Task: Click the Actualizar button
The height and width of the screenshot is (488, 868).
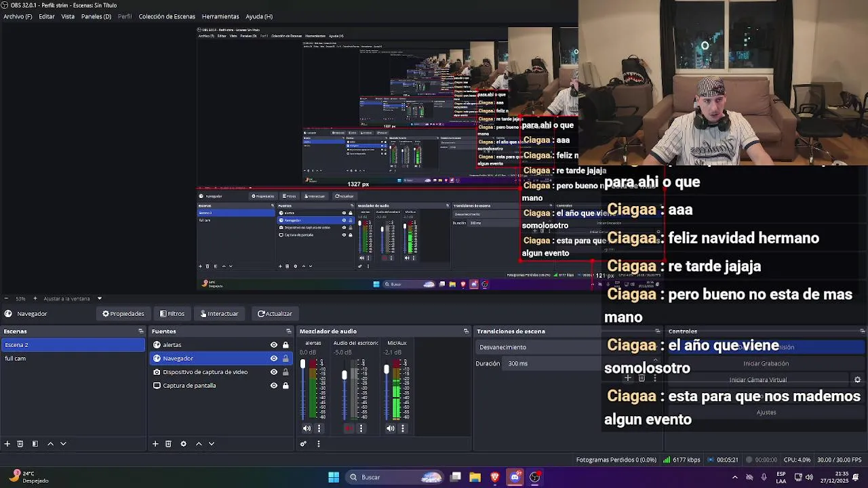Action: (x=275, y=314)
